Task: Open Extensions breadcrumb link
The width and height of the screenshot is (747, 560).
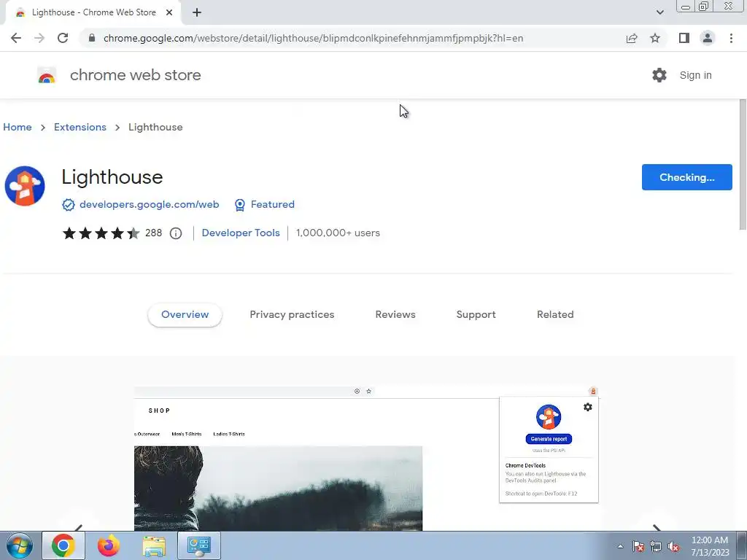Action: 80,127
